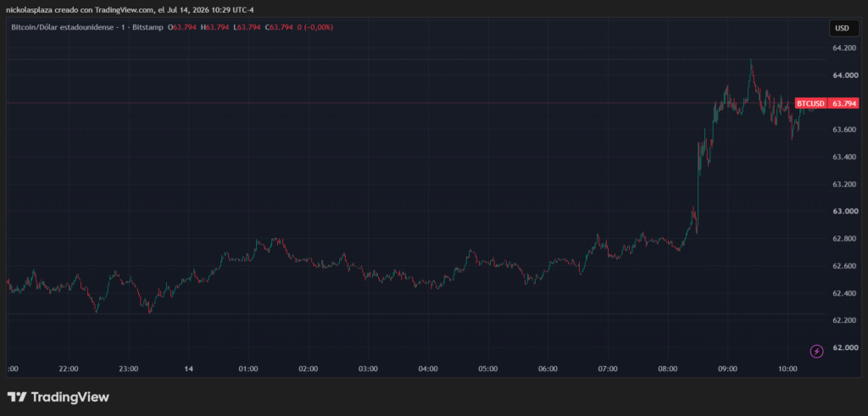Click the 22:00 time axis label

point(68,369)
